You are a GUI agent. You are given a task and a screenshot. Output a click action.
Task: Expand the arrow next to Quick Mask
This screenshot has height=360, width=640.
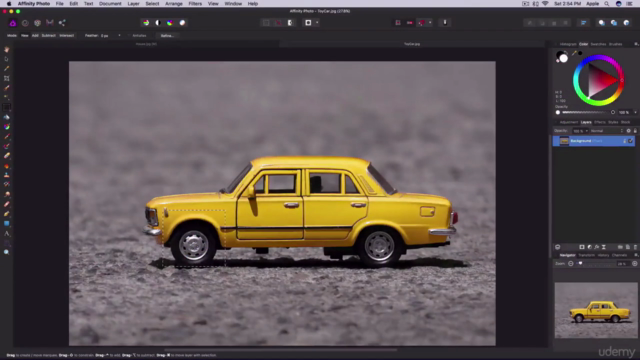click(317, 23)
